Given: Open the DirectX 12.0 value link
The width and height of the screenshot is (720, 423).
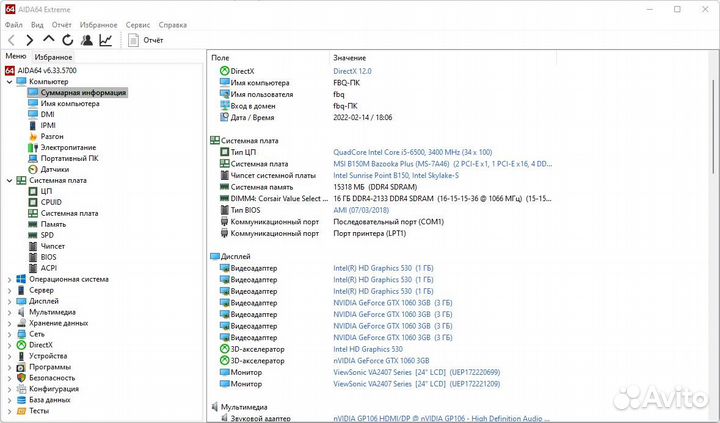Looking at the screenshot, I should coord(352,71).
